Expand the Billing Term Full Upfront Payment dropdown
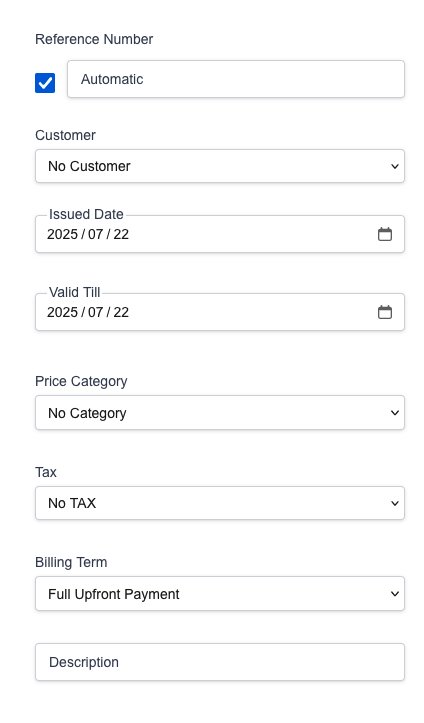 click(x=220, y=594)
